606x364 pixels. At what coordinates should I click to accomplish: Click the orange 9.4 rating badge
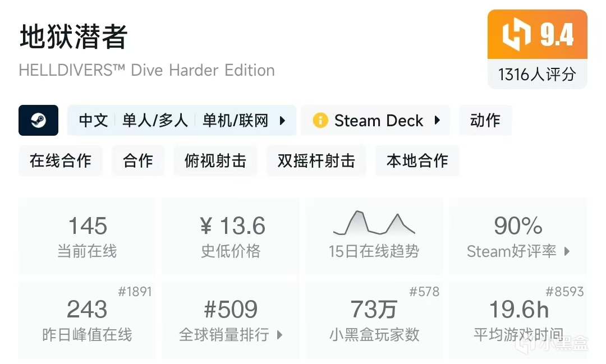pyautogui.click(x=537, y=35)
